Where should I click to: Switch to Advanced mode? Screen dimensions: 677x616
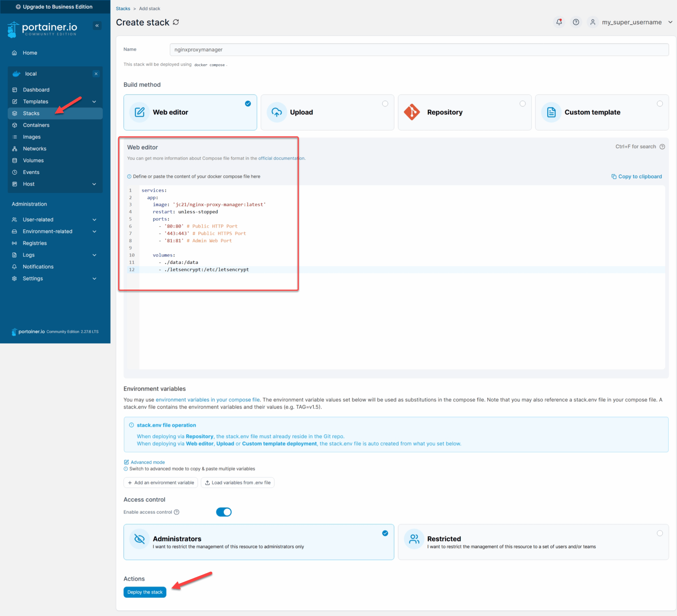coord(144,462)
